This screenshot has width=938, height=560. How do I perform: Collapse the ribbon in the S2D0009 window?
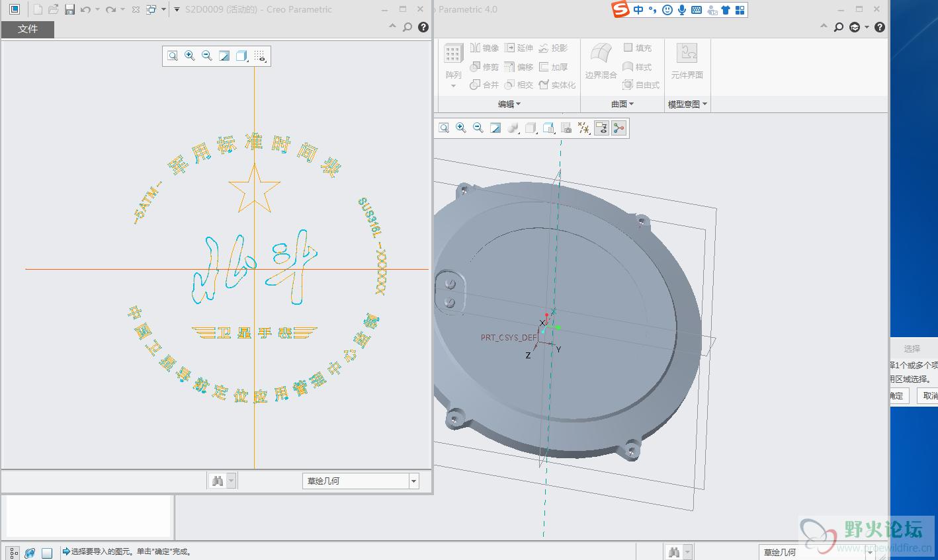click(x=392, y=26)
